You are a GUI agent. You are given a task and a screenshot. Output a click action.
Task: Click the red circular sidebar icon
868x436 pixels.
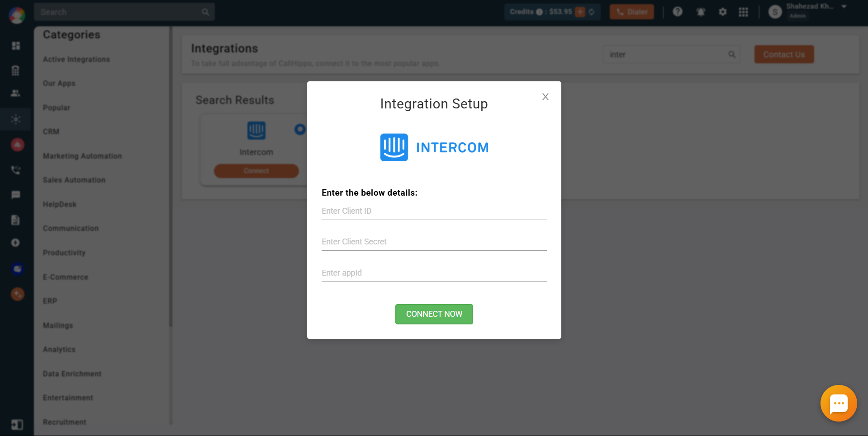point(17,145)
